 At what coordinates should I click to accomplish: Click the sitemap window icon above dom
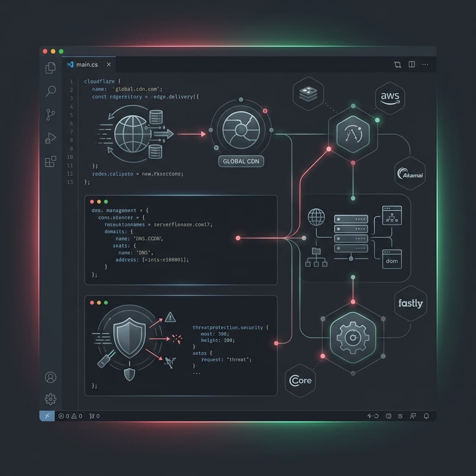392,215
